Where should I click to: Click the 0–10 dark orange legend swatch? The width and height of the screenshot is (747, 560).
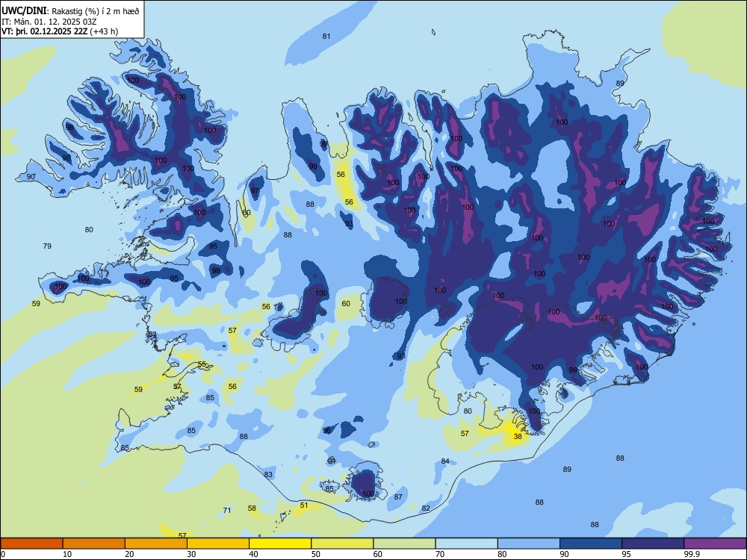(31, 544)
